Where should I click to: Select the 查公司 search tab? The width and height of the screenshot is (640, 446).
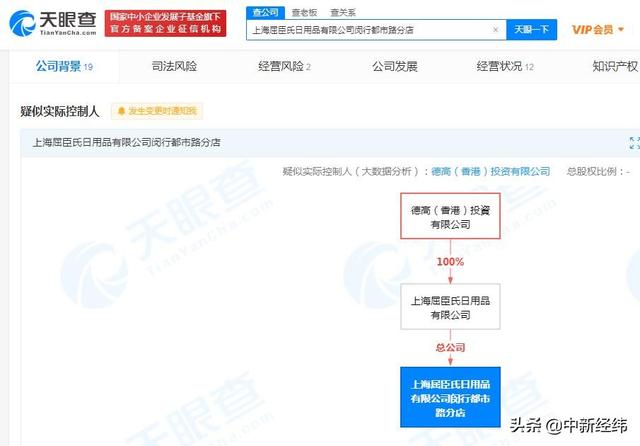click(265, 13)
